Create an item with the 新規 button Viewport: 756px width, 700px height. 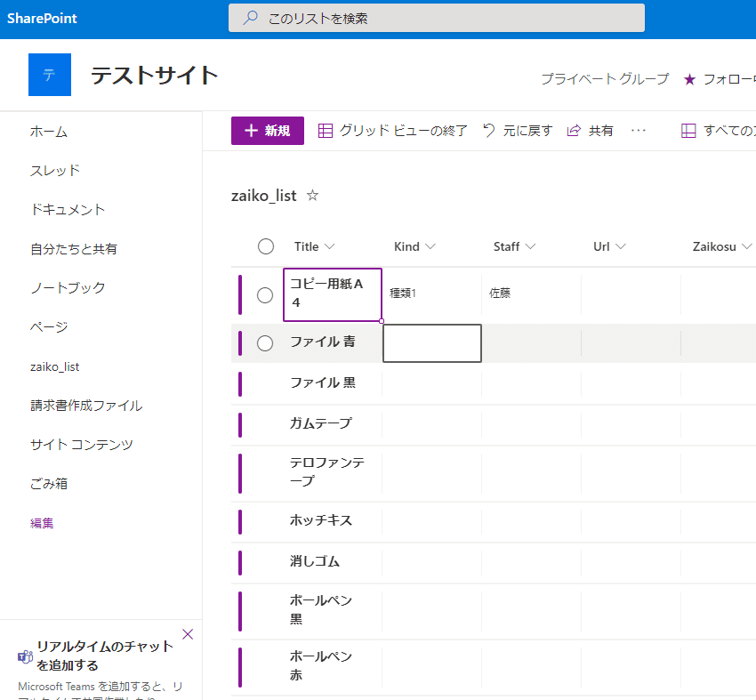click(x=267, y=129)
